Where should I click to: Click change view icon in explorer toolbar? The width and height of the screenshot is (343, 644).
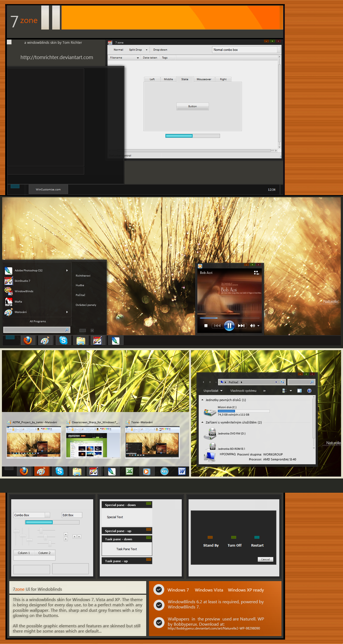tap(284, 391)
